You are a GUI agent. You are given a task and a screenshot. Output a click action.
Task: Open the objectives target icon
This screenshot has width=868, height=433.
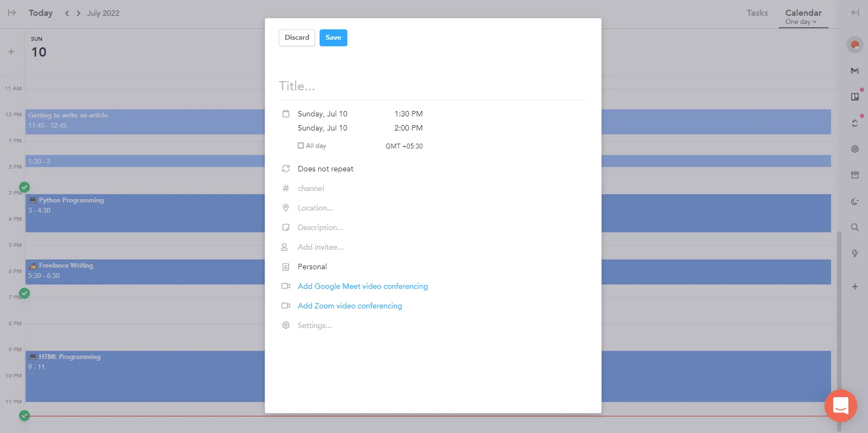point(855,149)
